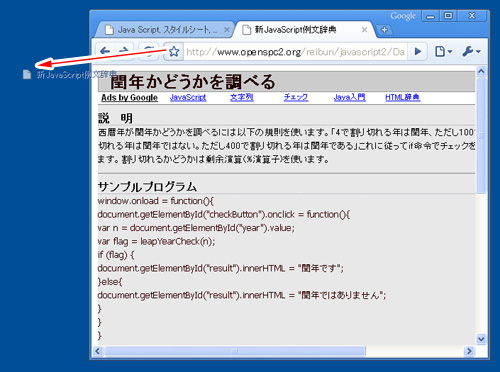Click the vertical scrollbar thumb
Screen dimensions: 500x372
point(481,136)
